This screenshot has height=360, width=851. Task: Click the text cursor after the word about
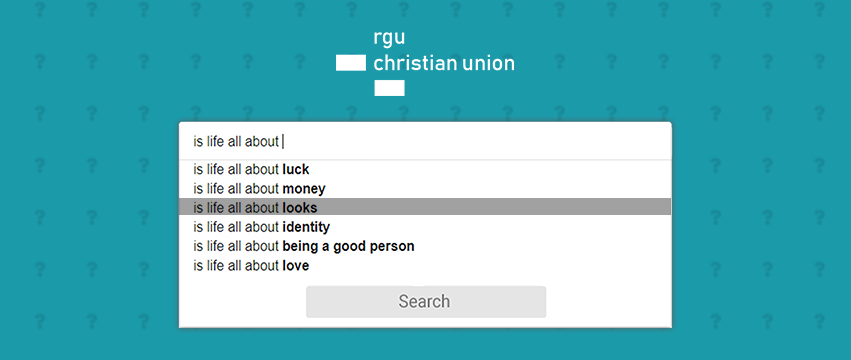tap(283, 142)
